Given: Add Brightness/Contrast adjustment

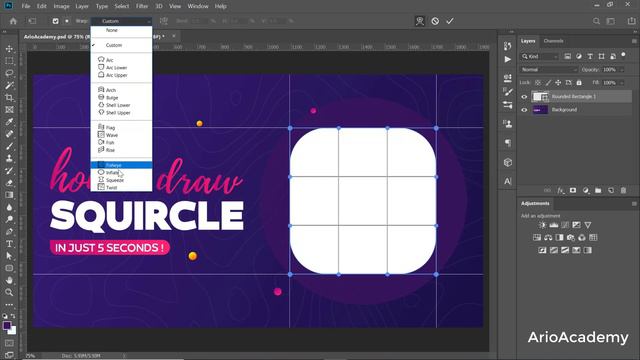Looking at the screenshot, I should point(542,225).
